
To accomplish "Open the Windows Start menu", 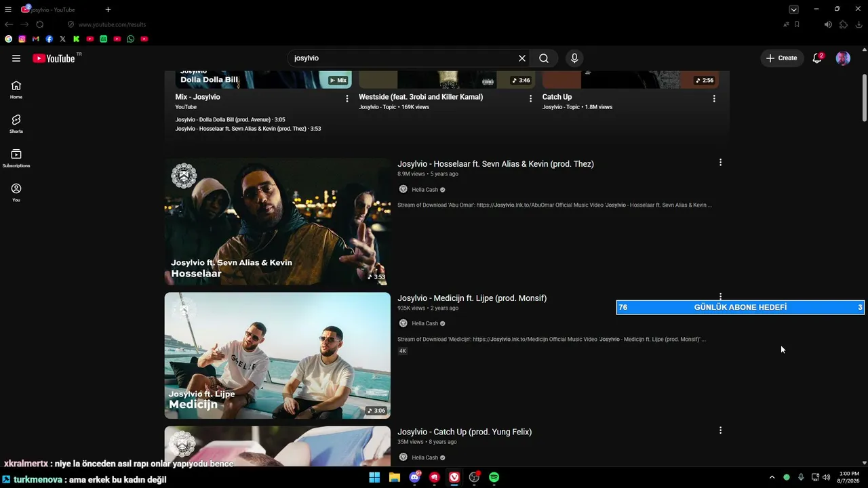I will [x=374, y=477].
